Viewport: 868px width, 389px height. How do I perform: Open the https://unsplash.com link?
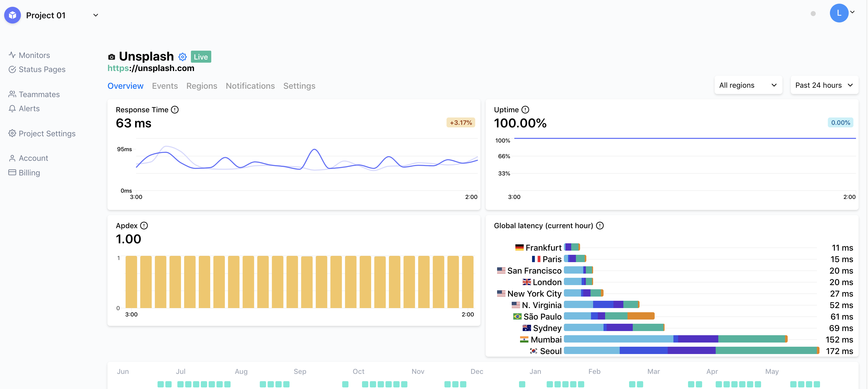pos(150,68)
